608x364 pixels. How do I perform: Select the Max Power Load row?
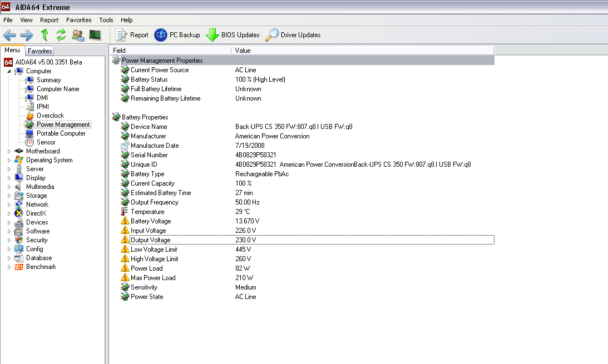(x=307, y=278)
